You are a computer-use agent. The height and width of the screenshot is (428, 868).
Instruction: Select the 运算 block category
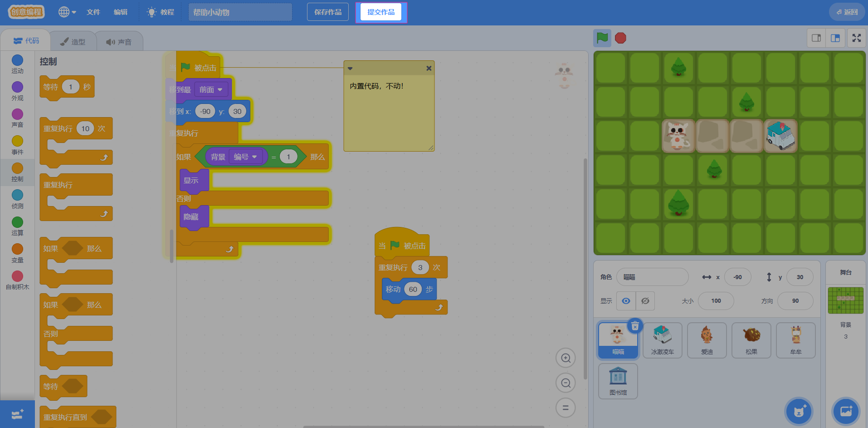click(17, 226)
